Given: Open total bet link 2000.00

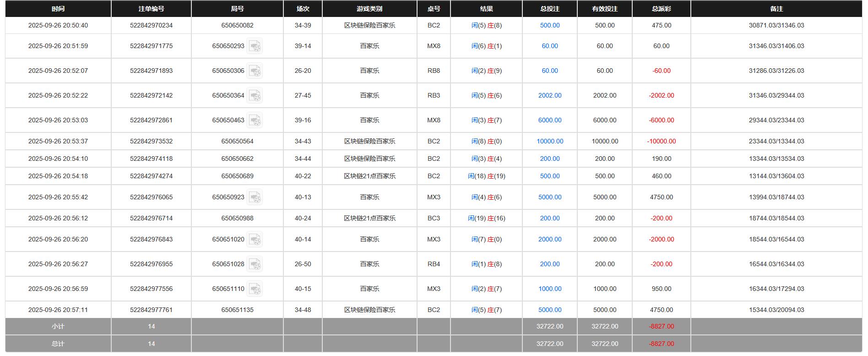Looking at the screenshot, I should pyautogui.click(x=550, y=239).
